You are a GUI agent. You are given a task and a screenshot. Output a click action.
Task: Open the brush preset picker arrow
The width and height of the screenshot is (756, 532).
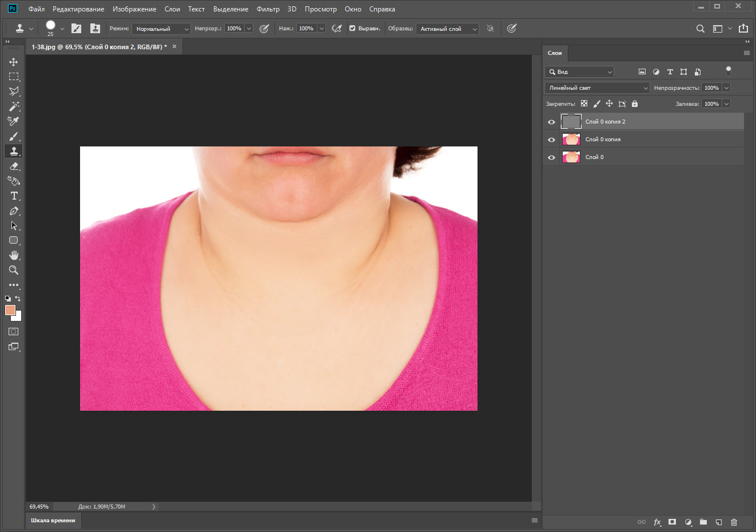[x=62, y=29]
